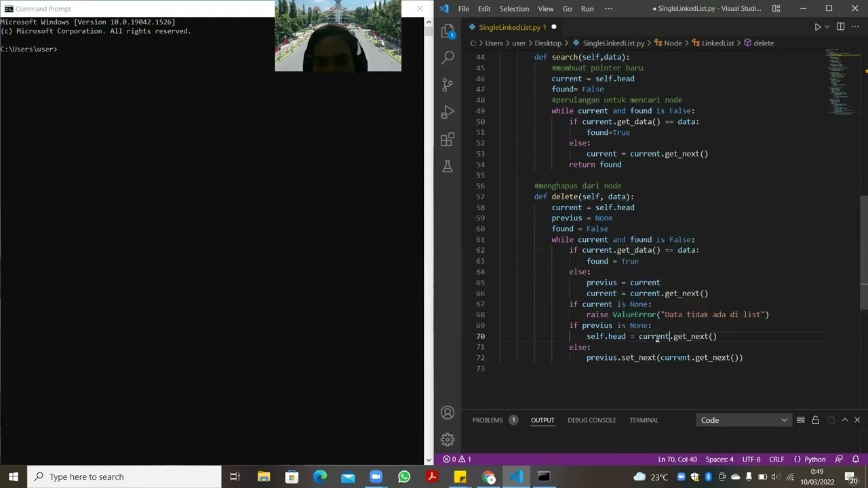Image resolution: width=868 pixels, height=488 pixels.
Task: Expand additional menus via ellipsis
Action: pos(608,9)
